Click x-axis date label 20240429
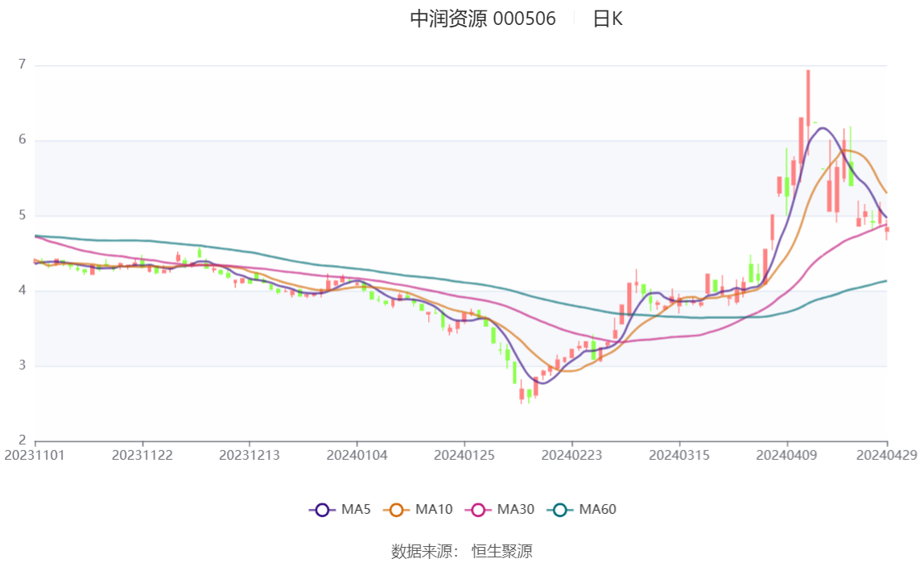The width and height of the screenshot is (924, 563). 887,455
